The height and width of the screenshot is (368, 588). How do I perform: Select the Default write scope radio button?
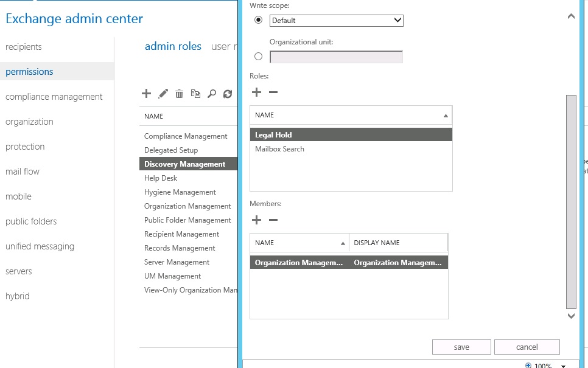[258, 20]
